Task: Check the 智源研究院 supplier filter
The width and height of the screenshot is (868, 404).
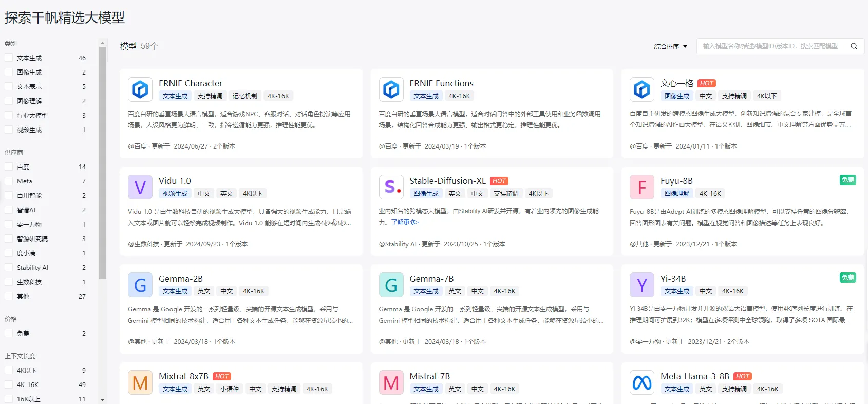Action: (x=9, y=239)
